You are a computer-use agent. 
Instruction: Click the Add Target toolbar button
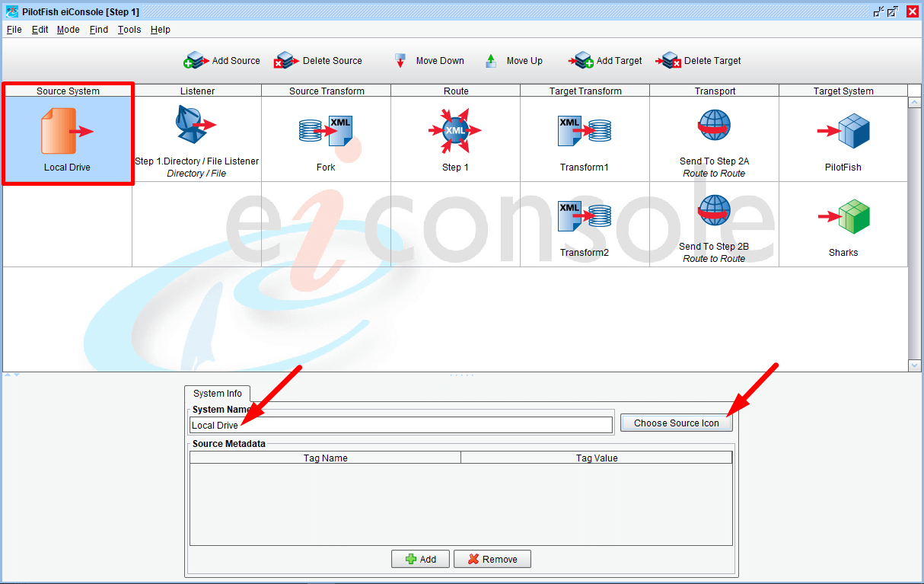tap(606, 61)
